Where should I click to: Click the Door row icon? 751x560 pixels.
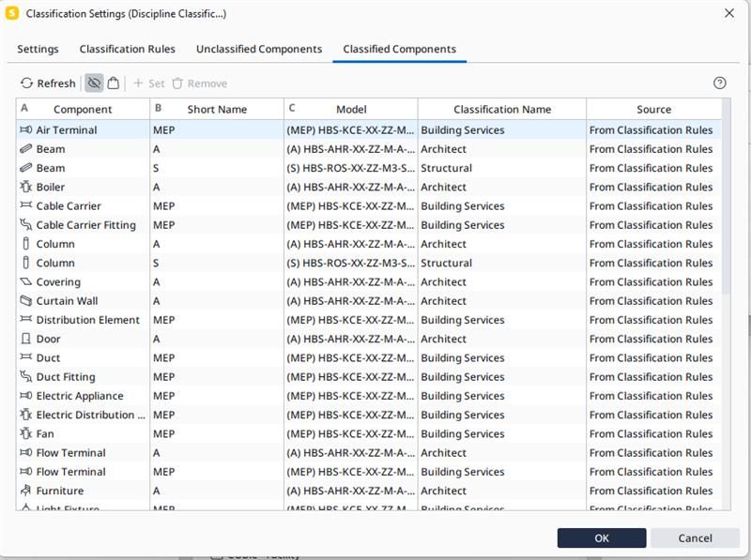click(x=26, y=339)
